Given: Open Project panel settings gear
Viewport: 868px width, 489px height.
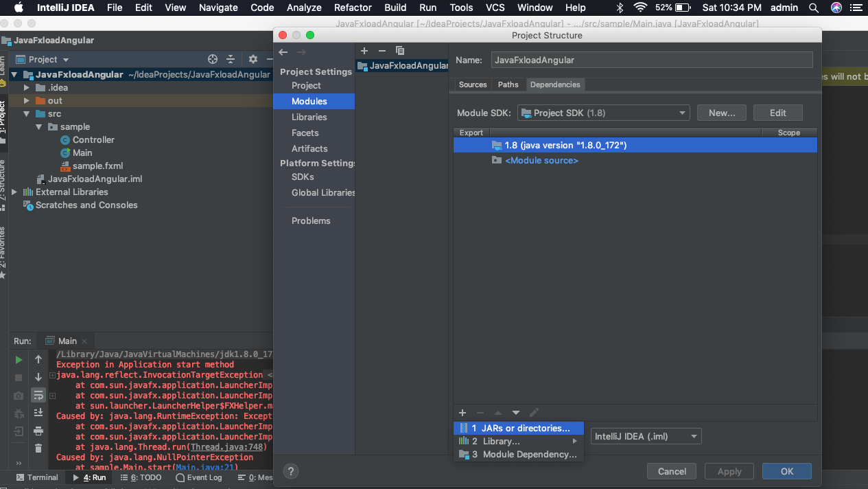Looking at the screenshot, I should [253, 59].
